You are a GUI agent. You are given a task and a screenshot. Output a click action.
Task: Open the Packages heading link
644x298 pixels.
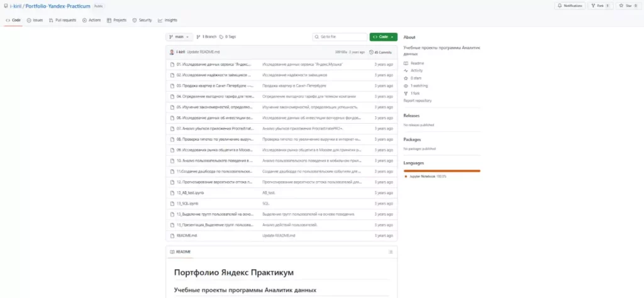pos(412,139)
